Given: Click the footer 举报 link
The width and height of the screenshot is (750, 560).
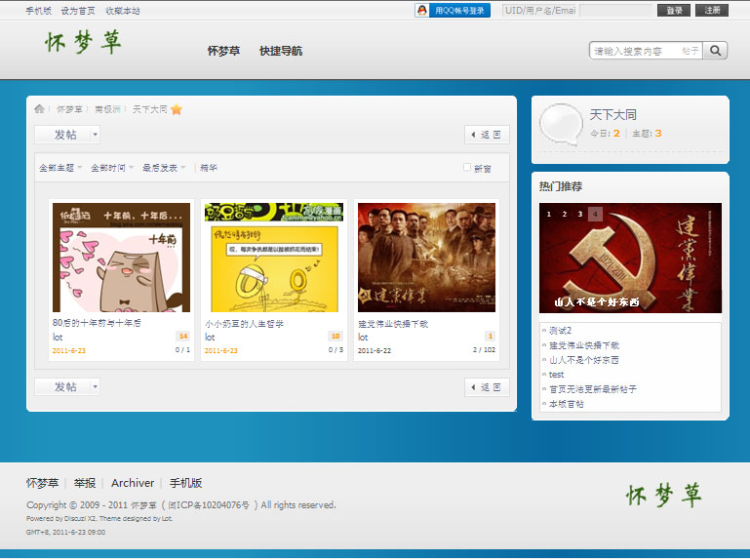Looking at the screenshot, I should click(x=85, y=484).
